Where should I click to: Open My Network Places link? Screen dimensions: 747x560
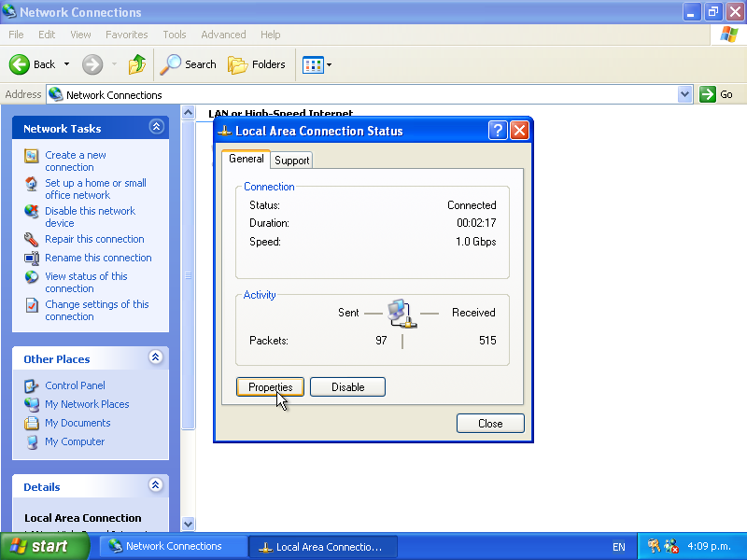point(87,404)
